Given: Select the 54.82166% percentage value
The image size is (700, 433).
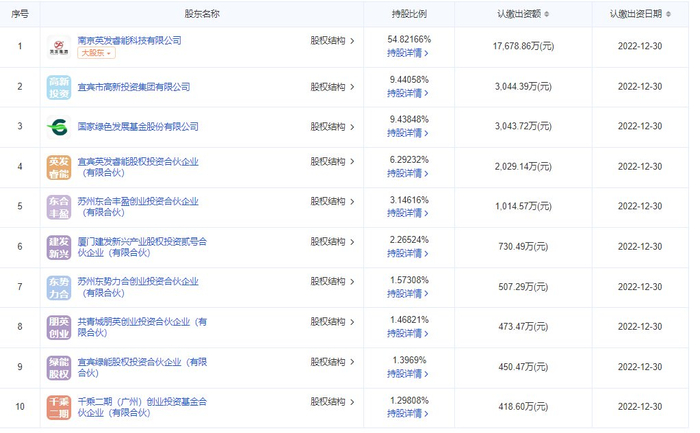Looking at the screenshot, I should [x=409, y=40].
